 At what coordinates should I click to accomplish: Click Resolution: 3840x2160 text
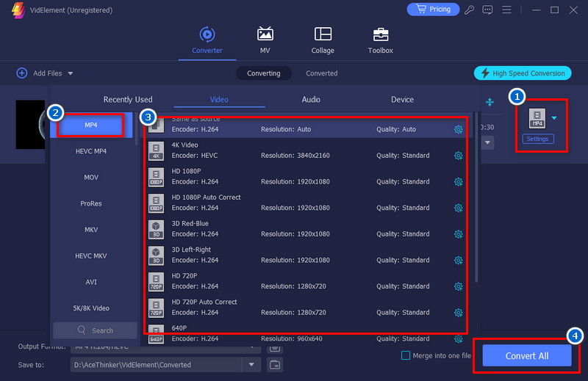pyautogui.click(x=295, y=156)
